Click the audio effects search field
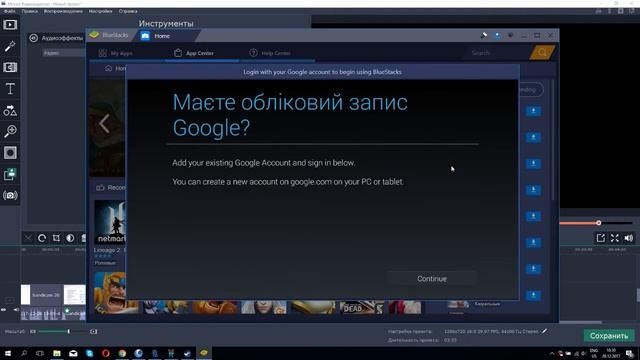640x360 pixels. (64, 53)
